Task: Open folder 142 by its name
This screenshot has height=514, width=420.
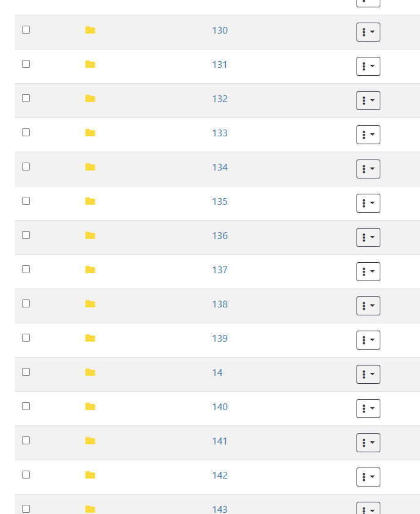Action: [x=220, y=475]
